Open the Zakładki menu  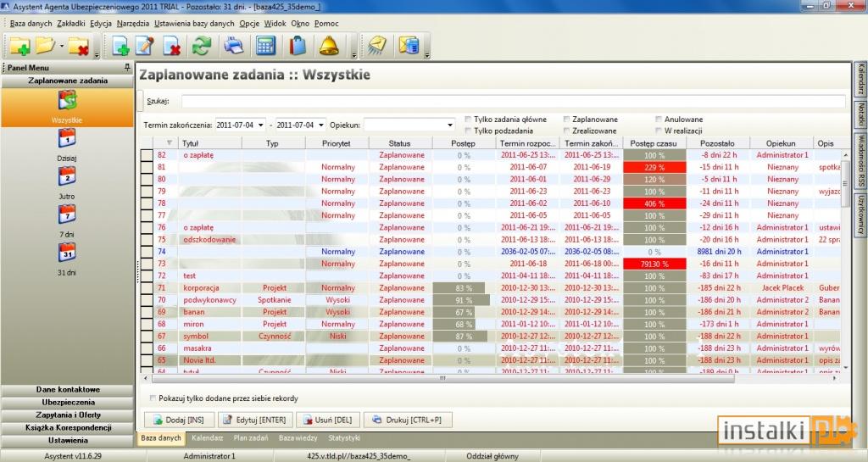71,23
